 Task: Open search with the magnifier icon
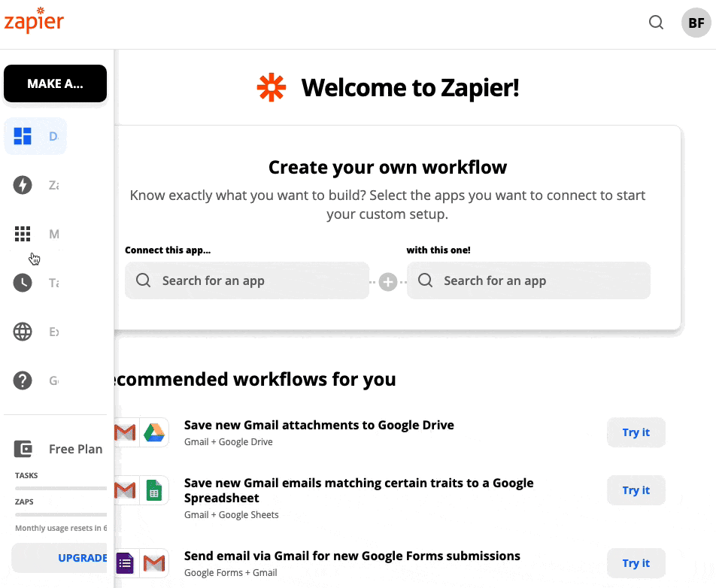[x=656, y=23]
